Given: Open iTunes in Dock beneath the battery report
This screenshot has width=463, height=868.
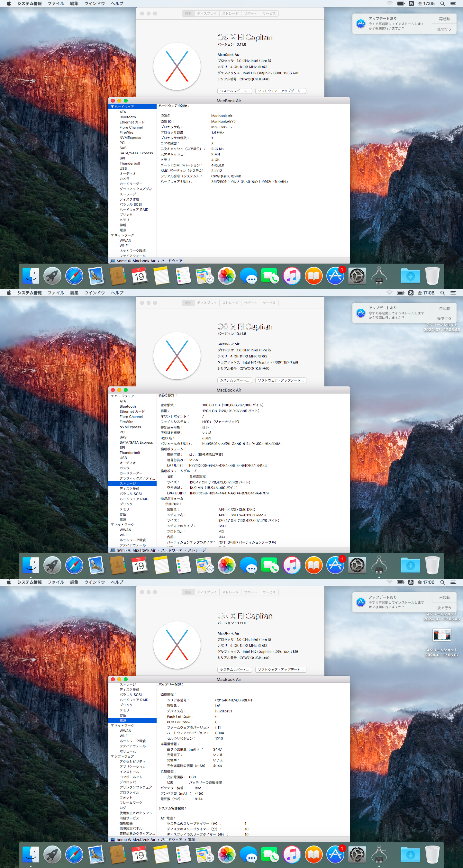Looking at the screenshot, I should [x=292, y=854].
